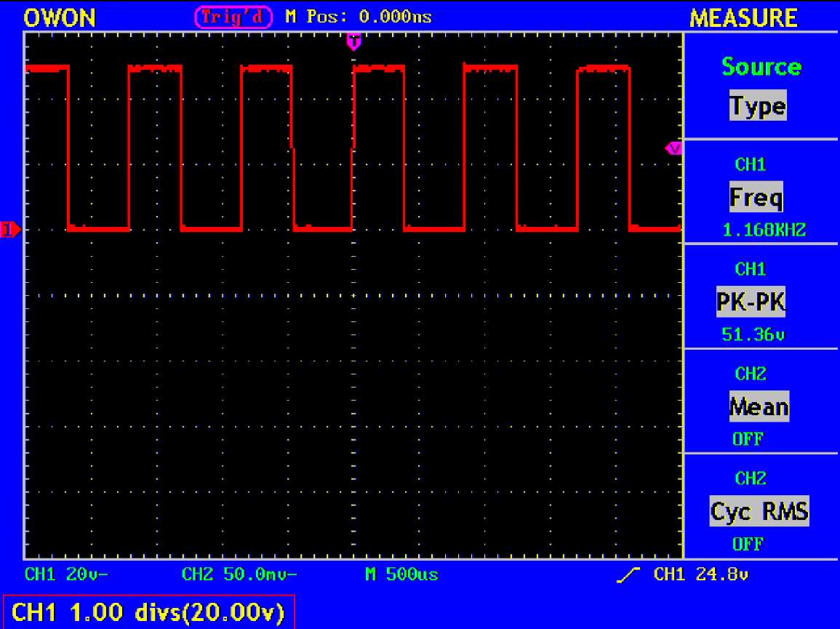Open the CH2 Cyc RMS measurement item
Viewport: 840px width, 629px height.
759,511
